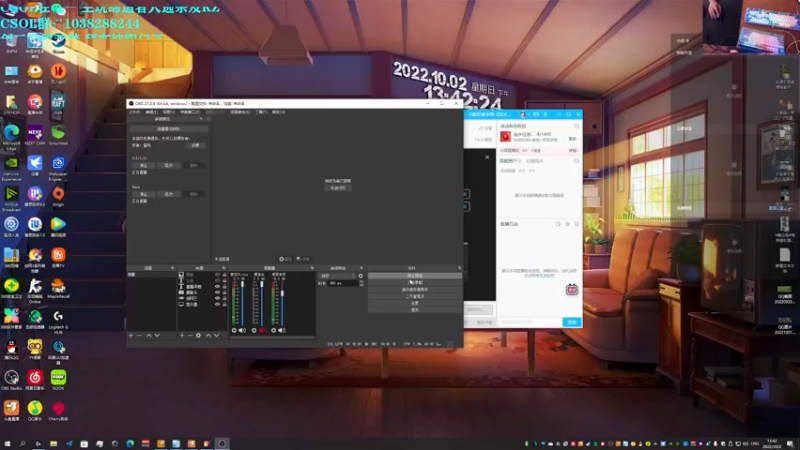Viewport: 800px width, 450px height.
Task: Adjust second mixer channel volume slider
Action: click(x=262, y=302)
